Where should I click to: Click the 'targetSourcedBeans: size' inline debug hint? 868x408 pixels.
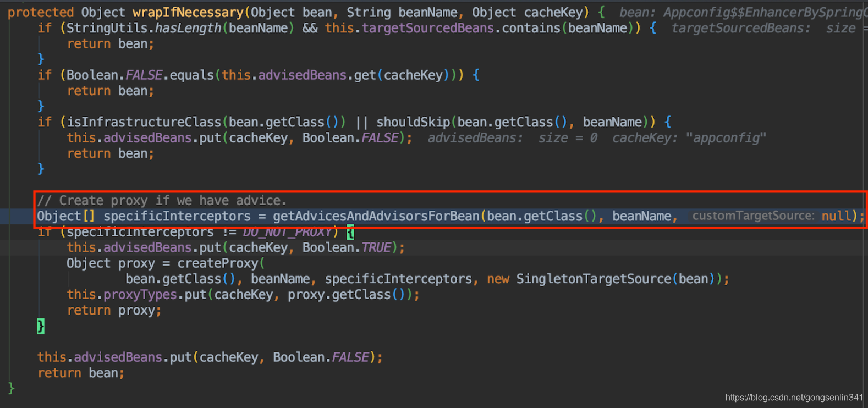coord(763,28)
